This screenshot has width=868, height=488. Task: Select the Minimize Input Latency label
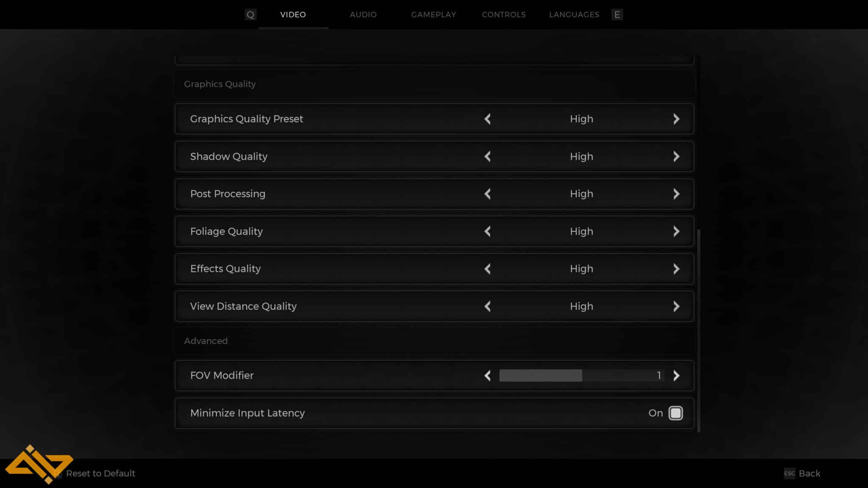coord(248,413)
